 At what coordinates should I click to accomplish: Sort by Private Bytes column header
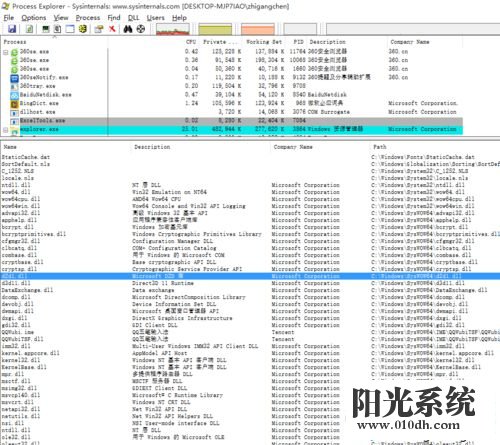click(220, 42)
